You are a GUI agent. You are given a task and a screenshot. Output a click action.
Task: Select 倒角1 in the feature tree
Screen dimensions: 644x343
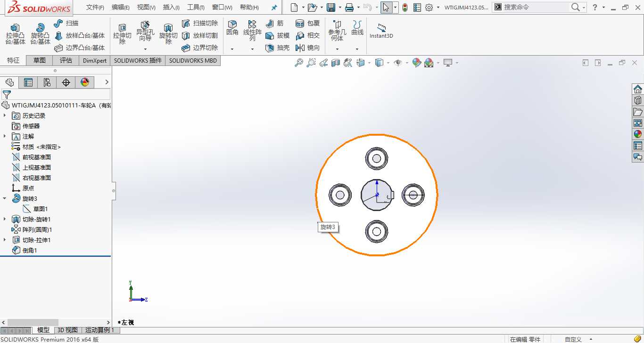(30, 250)
